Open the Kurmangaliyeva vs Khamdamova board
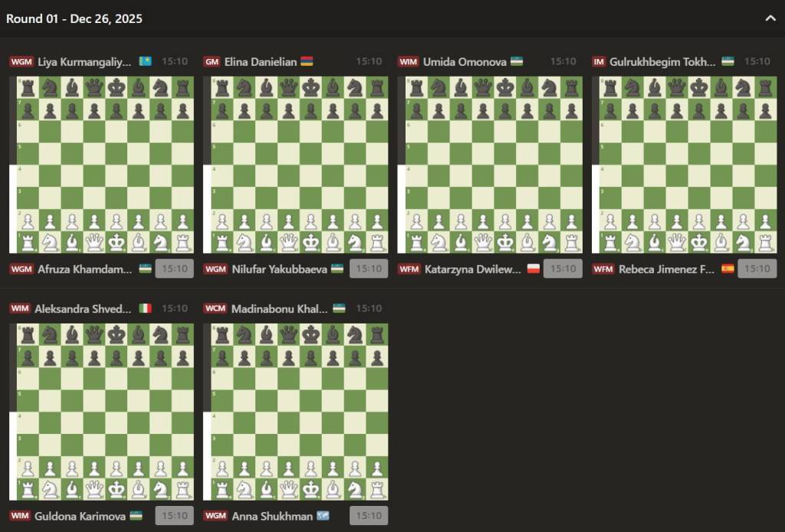Screen dimensions: 785x532 [102, 165]
